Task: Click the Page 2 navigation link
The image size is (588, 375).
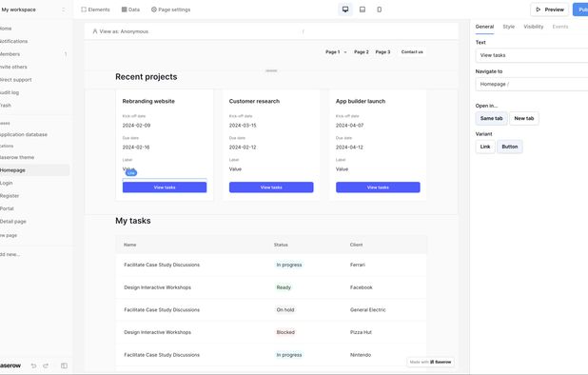Action: (362, 51)
